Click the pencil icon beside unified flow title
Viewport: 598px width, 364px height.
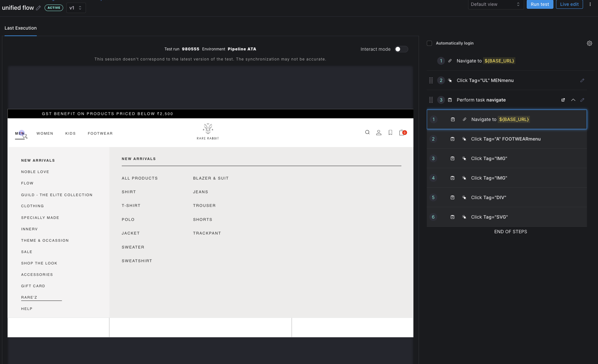point(38,8)
